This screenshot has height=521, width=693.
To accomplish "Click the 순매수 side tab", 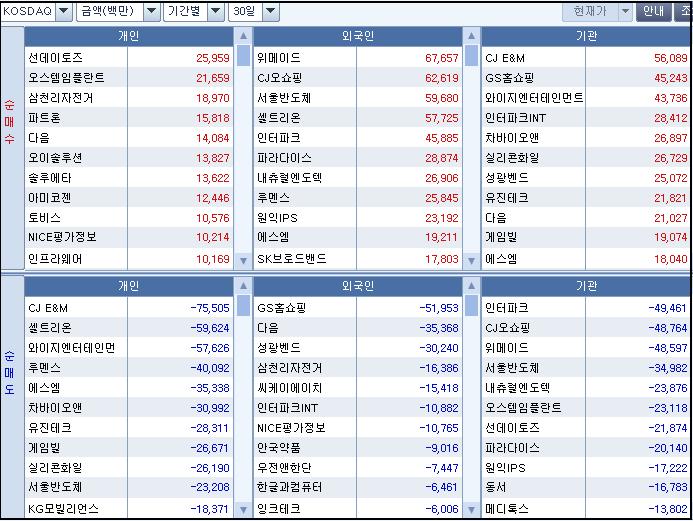I will 11,148.
